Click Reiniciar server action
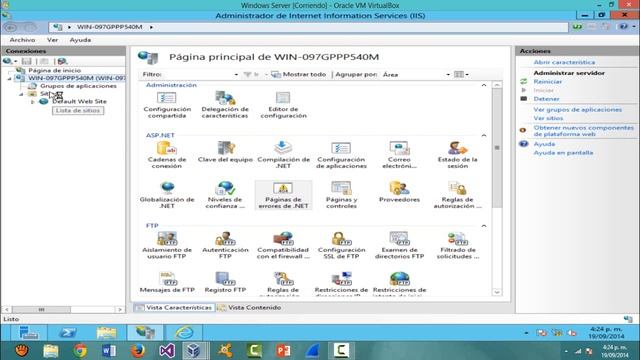The width and height of the screenshot is (640, 360). coord(547,82)
